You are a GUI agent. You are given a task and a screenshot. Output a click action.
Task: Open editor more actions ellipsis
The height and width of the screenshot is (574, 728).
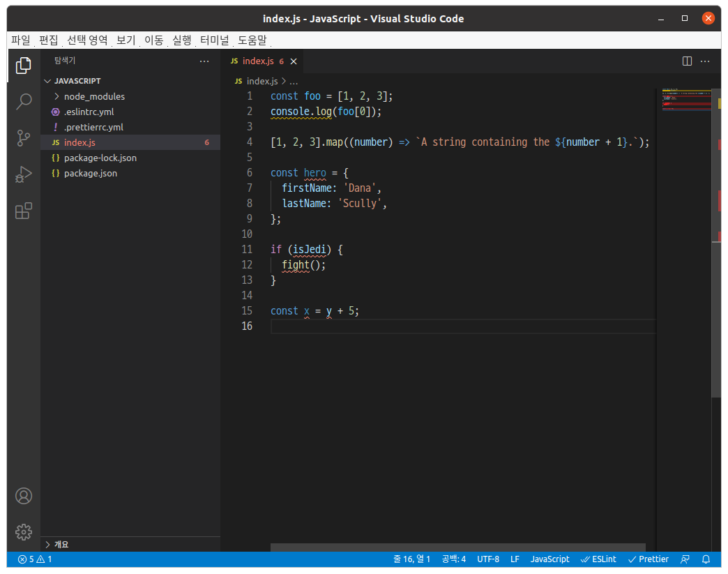pyautogui.click(x=705, y=61)
